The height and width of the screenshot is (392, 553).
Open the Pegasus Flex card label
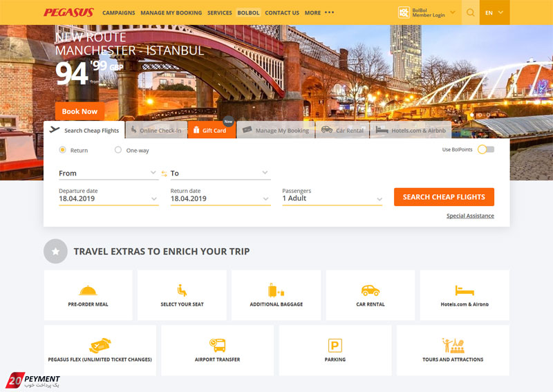[100, 360]
